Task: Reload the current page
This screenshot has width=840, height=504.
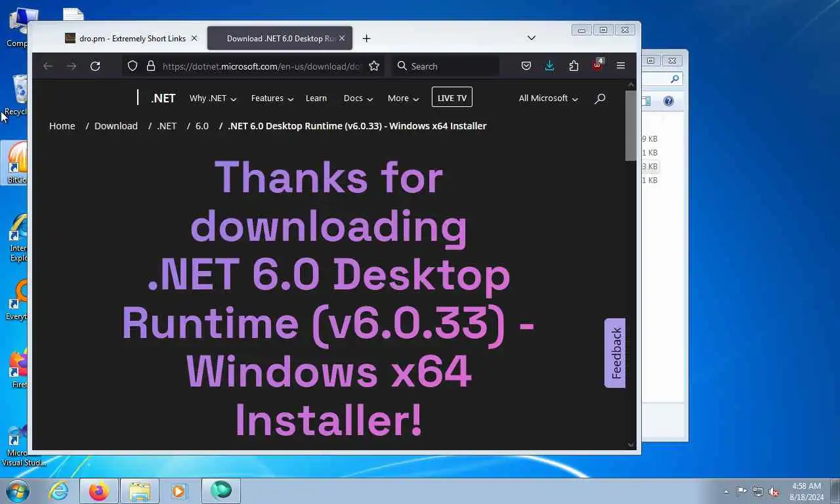Action: 95,66
